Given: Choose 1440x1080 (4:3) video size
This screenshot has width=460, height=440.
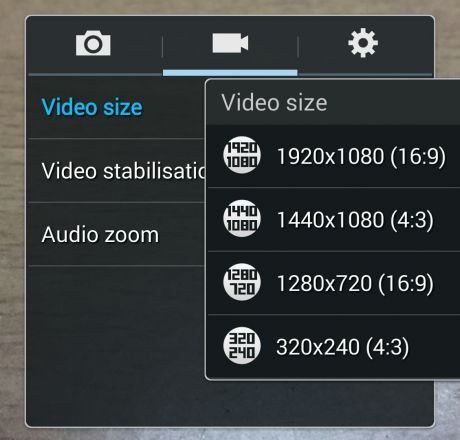Looking at the screenshot, I should tap(333, 219).
